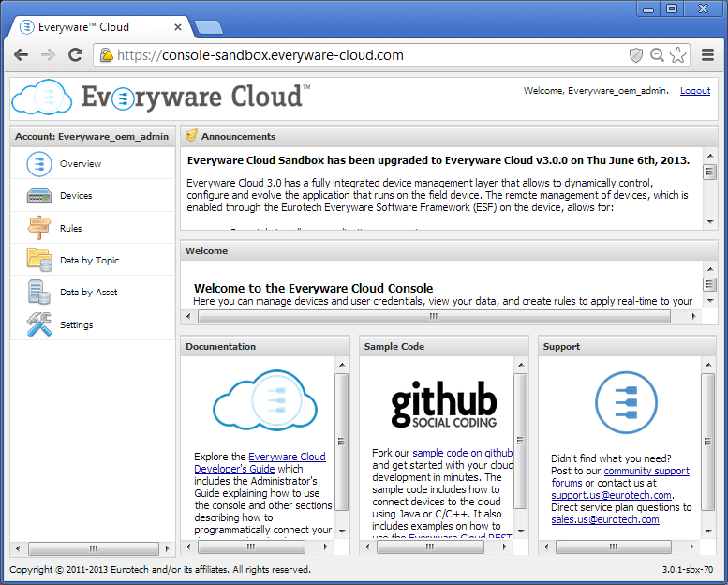Open the Rules section
Viewport: 728px width, 585px height.
(x=93, y=228)
